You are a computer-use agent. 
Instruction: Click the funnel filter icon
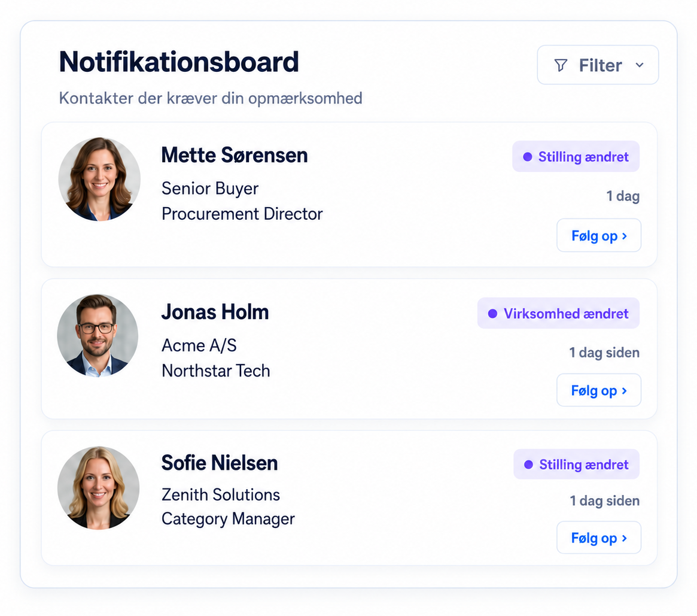561,65
